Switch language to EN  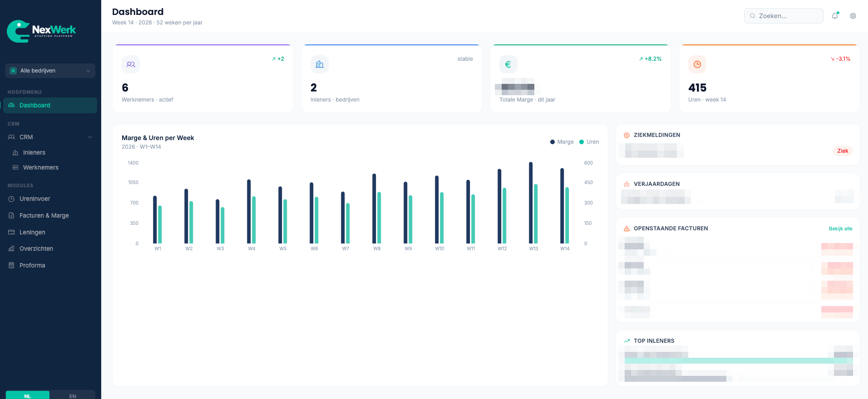coord(73,396)
